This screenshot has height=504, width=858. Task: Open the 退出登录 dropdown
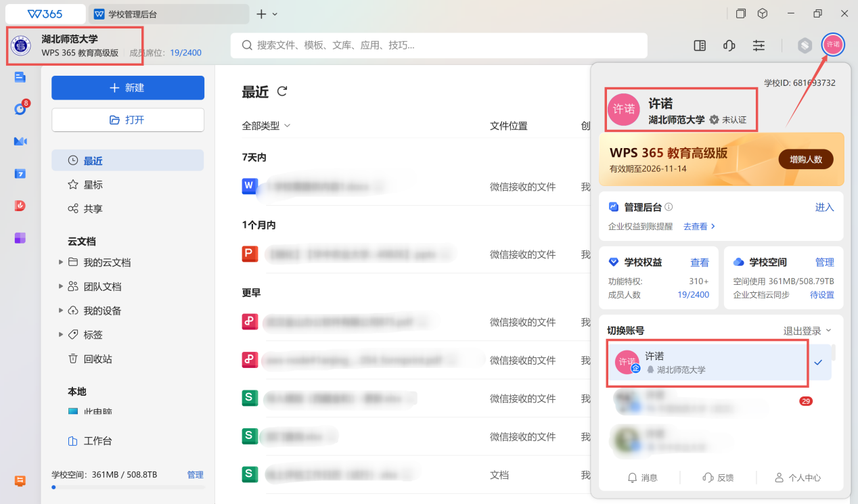[807, 331]
